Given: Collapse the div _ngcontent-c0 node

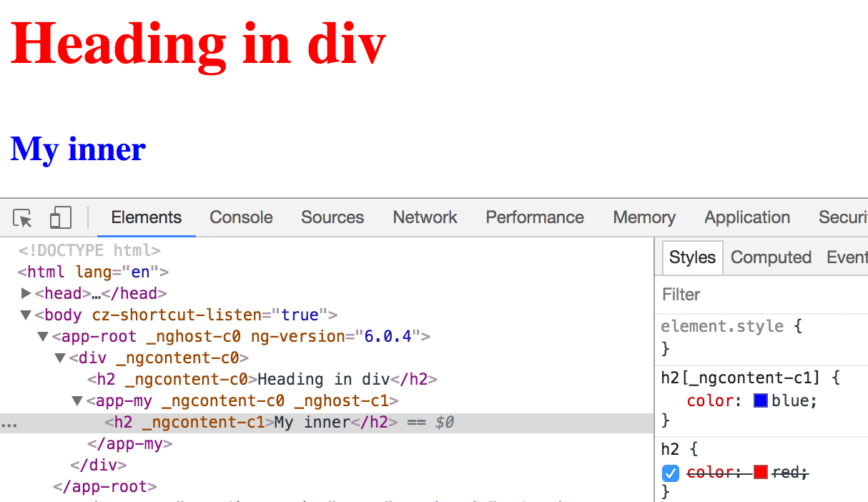Looking at the screenshot, I should (60, 358).
